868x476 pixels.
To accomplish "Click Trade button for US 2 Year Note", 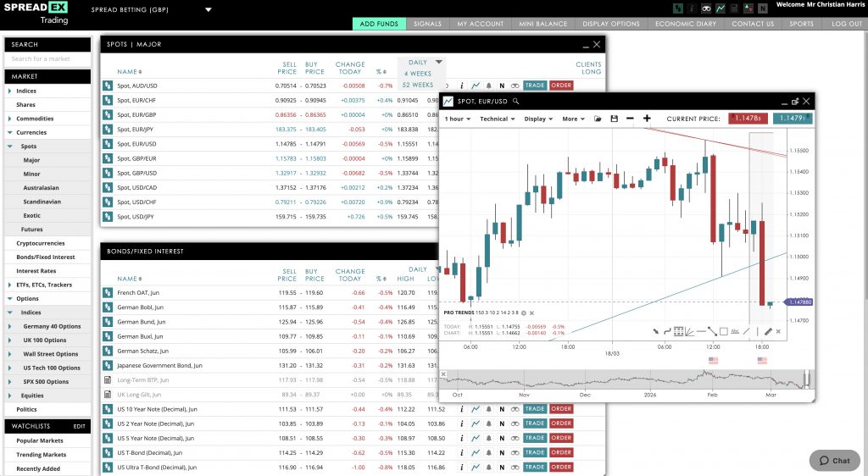I will (535, 423).
